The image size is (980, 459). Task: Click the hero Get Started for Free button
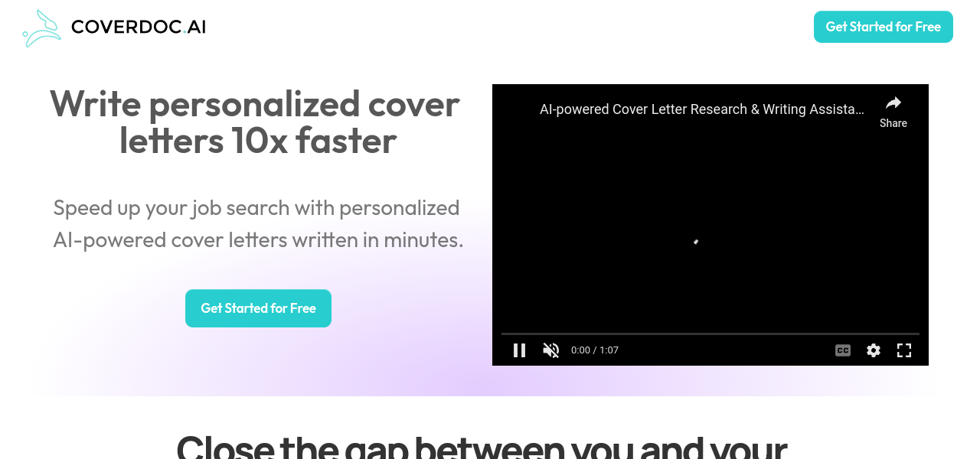[258, 308]
